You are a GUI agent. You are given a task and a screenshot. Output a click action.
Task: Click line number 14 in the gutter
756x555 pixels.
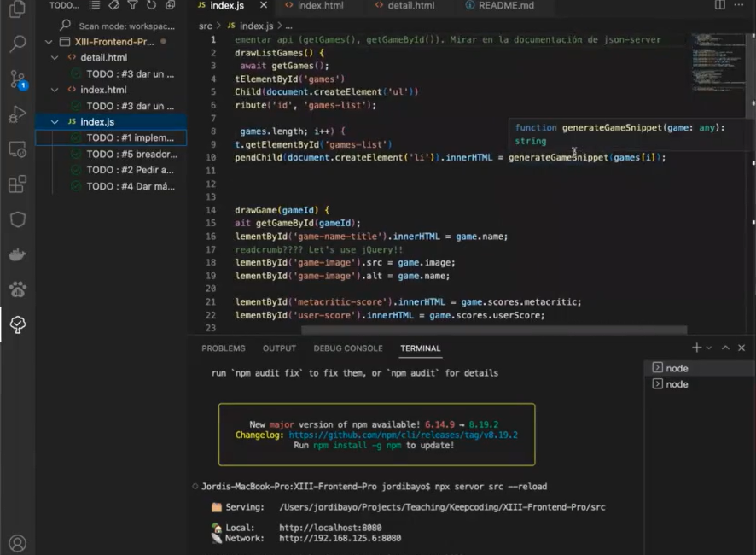(211, 210)
